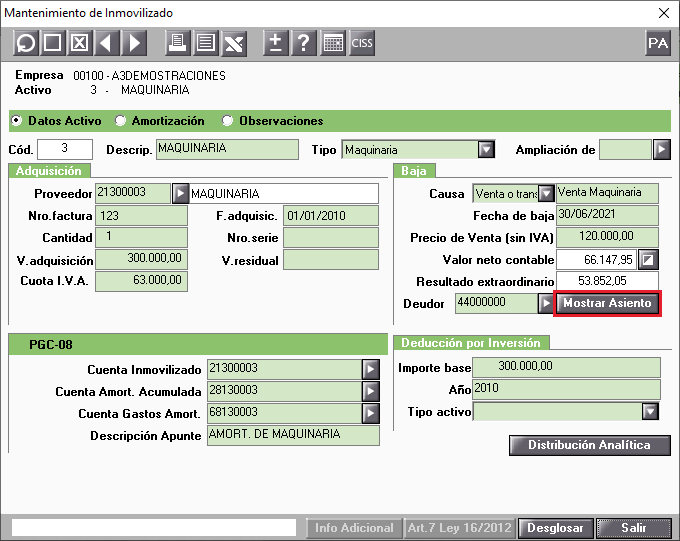The height and width of the screenshot is (541, 680).
Task: Go to next asset with right arrow
Action: 134,43
